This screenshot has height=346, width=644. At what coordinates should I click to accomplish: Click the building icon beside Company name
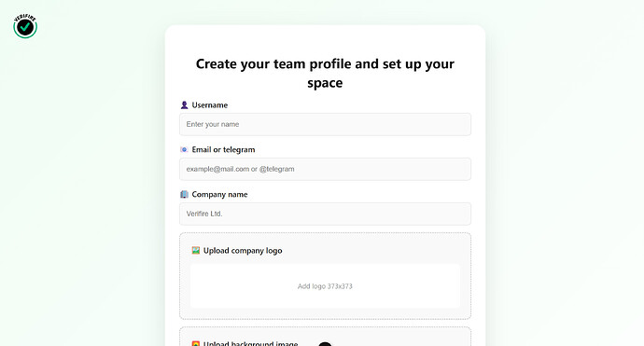point(185,194)
